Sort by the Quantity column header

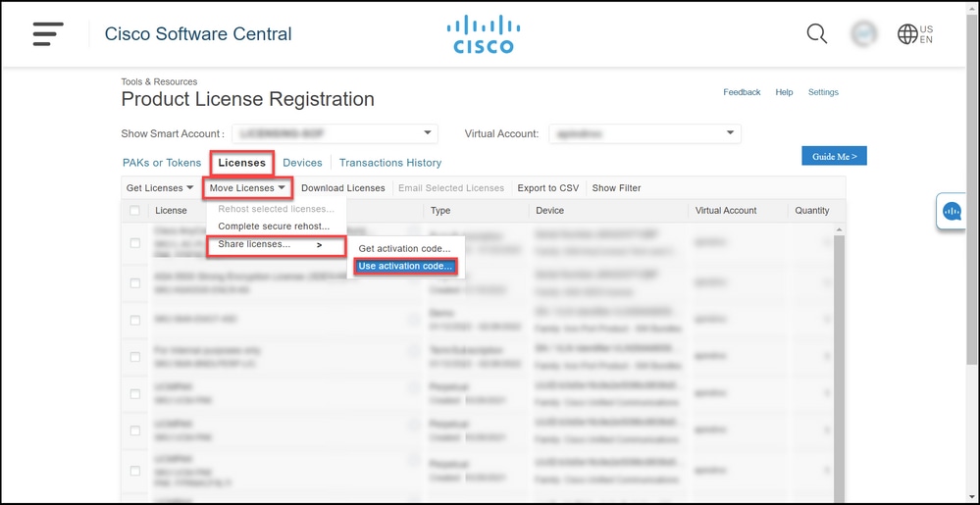click(812, 211)
